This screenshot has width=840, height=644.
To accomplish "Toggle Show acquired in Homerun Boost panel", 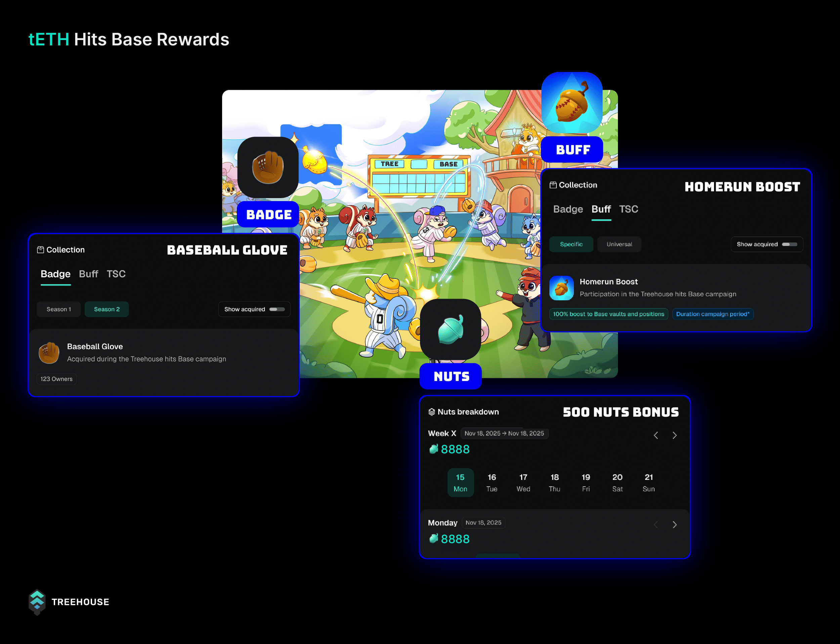I will click(x=790, y=244).
